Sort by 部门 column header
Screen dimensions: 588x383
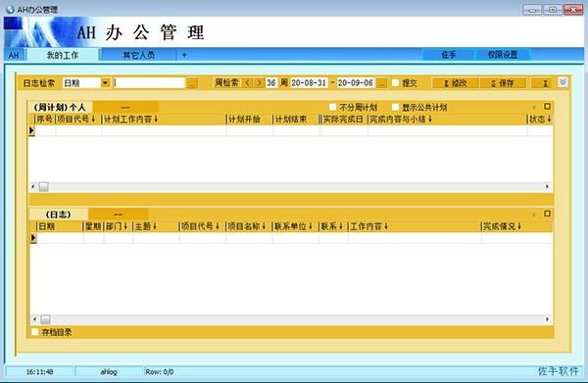pyautogui.click(x=119, y=226)
